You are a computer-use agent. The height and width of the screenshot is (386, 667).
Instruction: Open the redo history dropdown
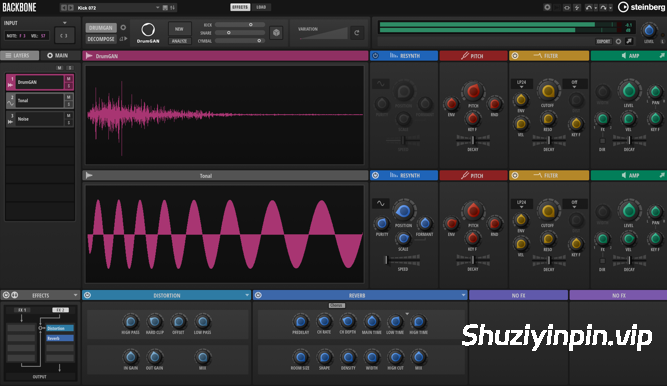tap(610, 8)
